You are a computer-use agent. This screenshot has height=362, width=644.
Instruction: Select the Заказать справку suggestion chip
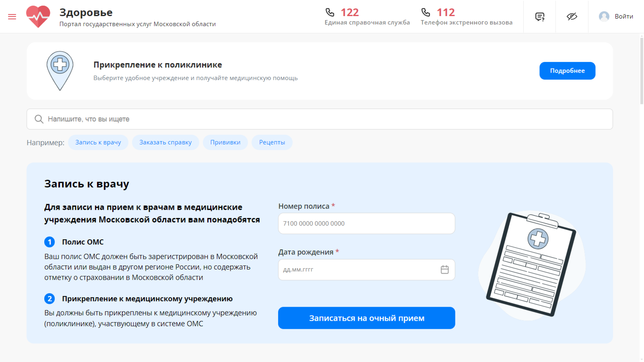point(165,142)
